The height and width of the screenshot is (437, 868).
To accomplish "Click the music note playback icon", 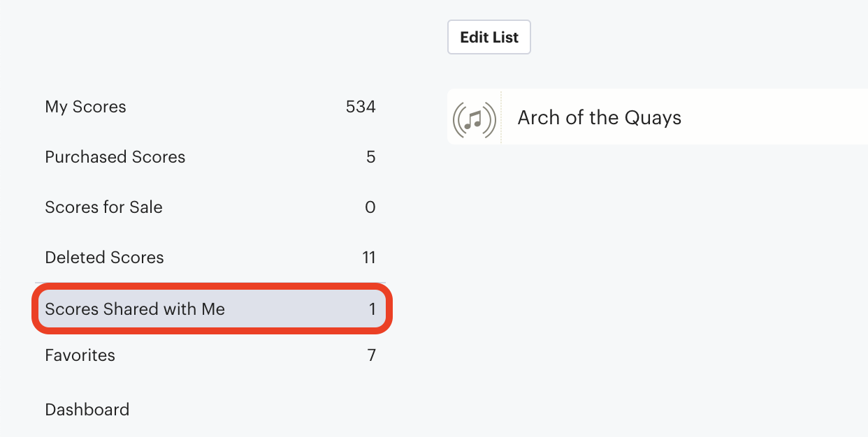I will click(475, 119).
